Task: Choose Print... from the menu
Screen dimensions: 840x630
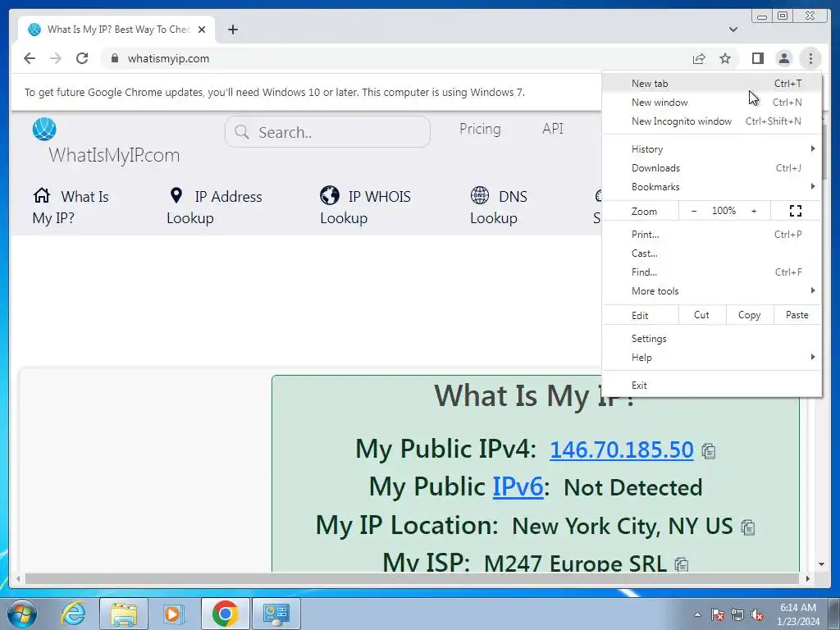Action: tap(711, 234)
